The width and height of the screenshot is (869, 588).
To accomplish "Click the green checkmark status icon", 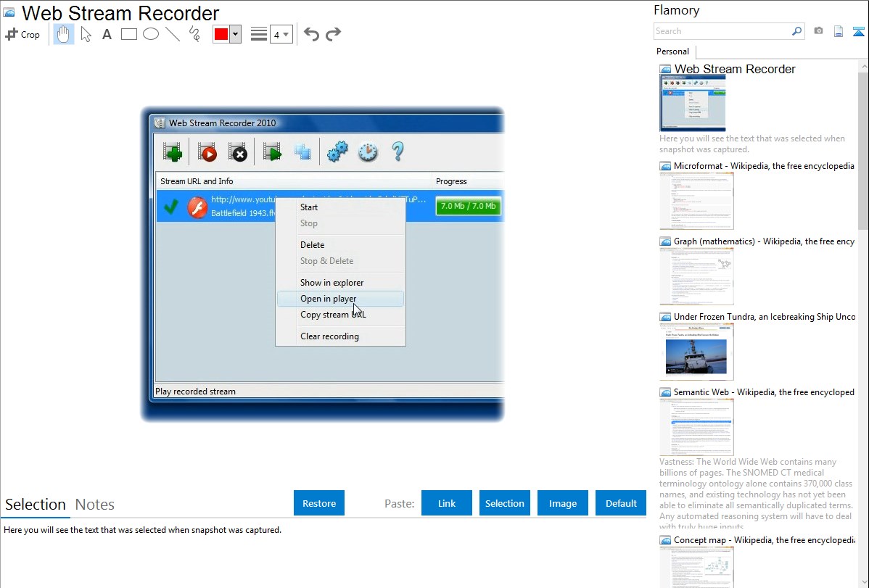I will [170, 207].
